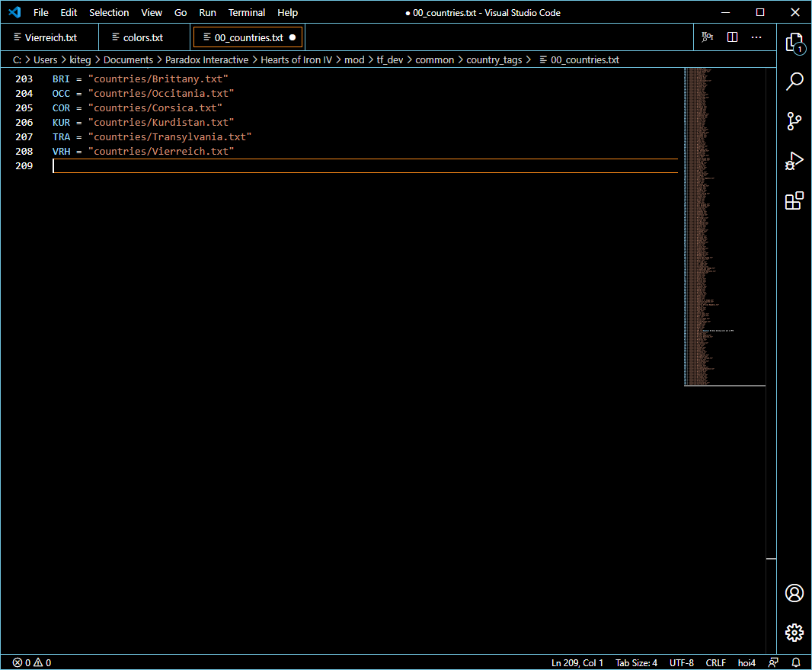Expand the mod breadcrumb segment
Screen dimensions: 812x670
coord(354,59)
